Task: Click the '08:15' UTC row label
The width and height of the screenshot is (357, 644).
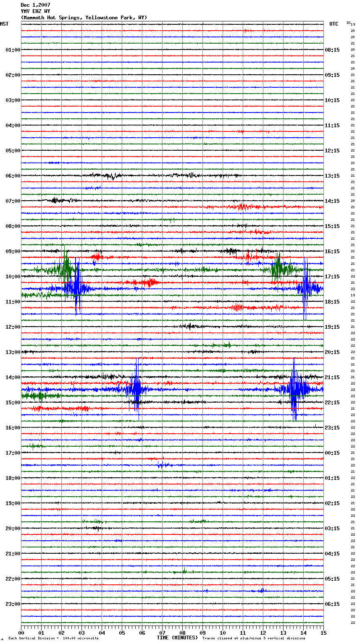Action: 332,50
